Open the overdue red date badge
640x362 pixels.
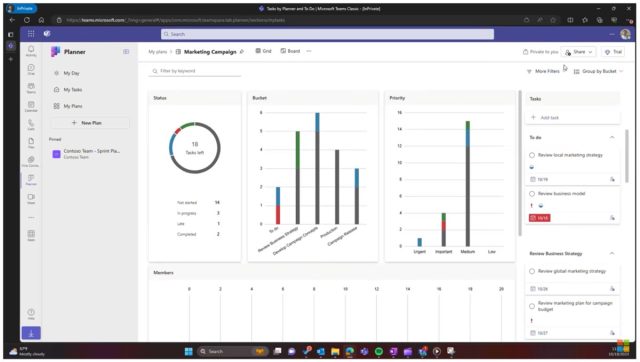point(540,218)
